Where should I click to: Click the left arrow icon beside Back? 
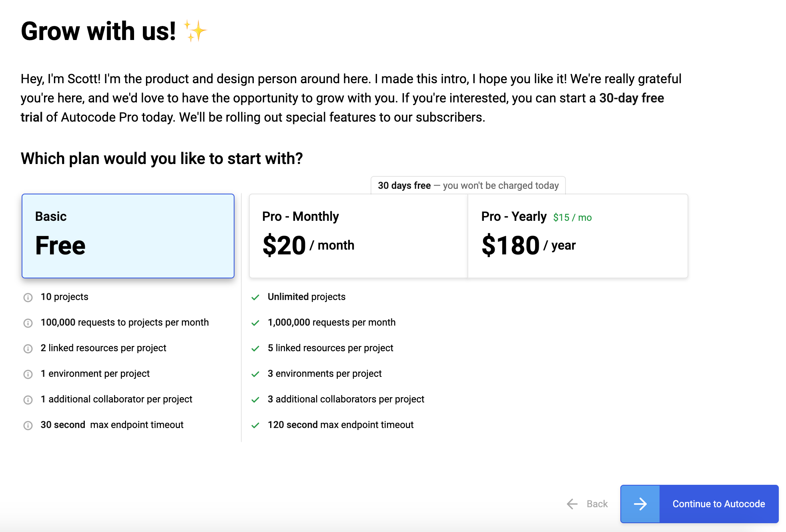[x=572, y=504]
